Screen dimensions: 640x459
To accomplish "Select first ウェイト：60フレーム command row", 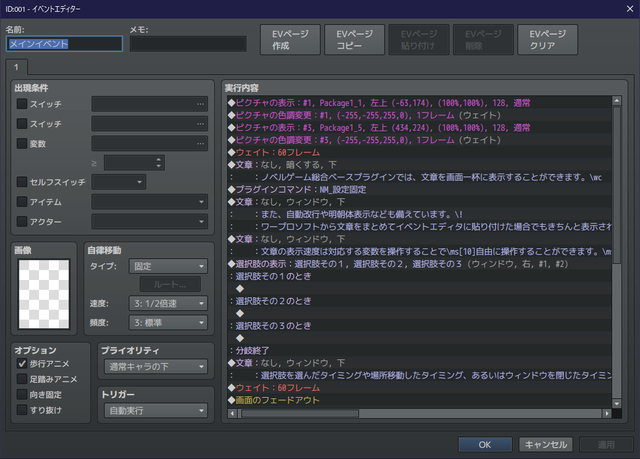I will tap(419, 152).
